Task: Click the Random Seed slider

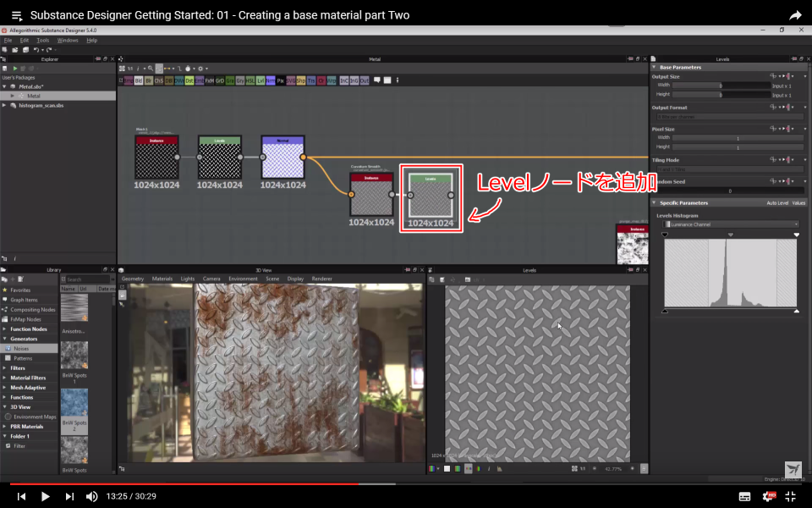Action: pos(730,190)
